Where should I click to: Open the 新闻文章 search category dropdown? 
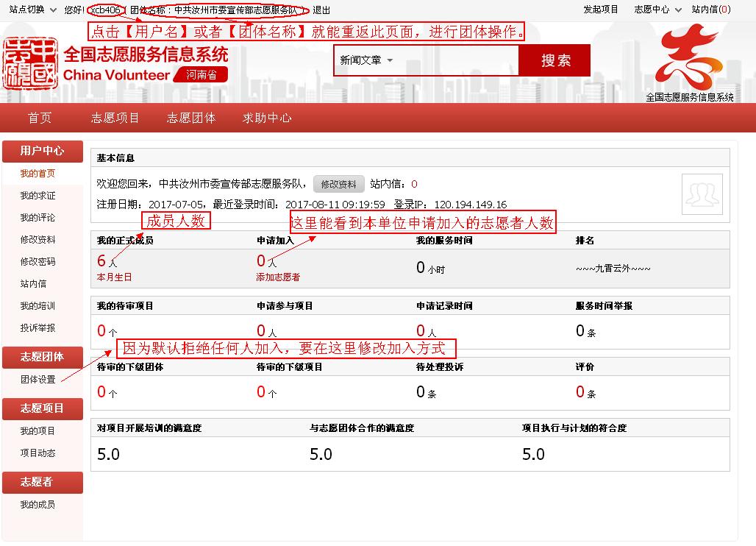[366, 60]
